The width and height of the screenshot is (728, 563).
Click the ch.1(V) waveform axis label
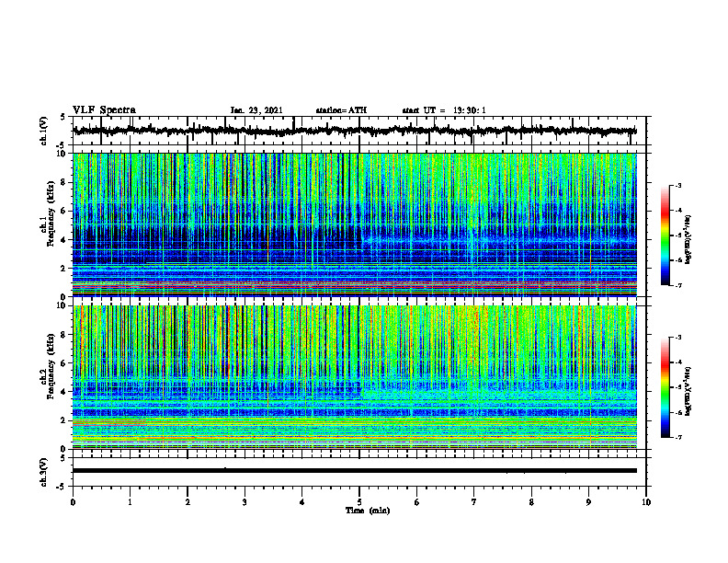point(44,131)
